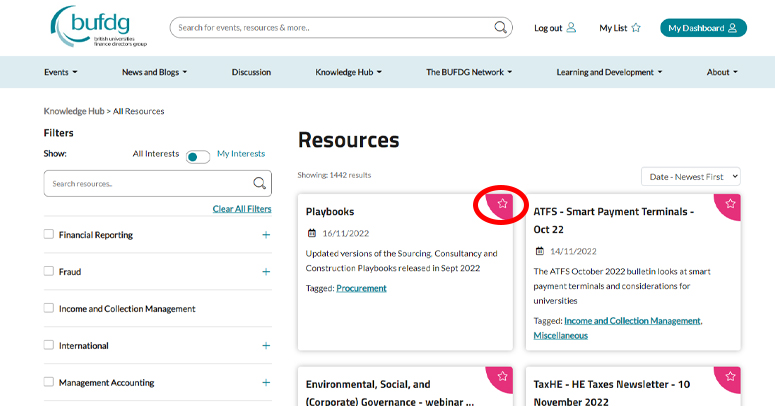Image resolution: width=775 pixels, height=406 pixels.
Task: Check the Financial Reporting filter
Action: coord(49,235)
